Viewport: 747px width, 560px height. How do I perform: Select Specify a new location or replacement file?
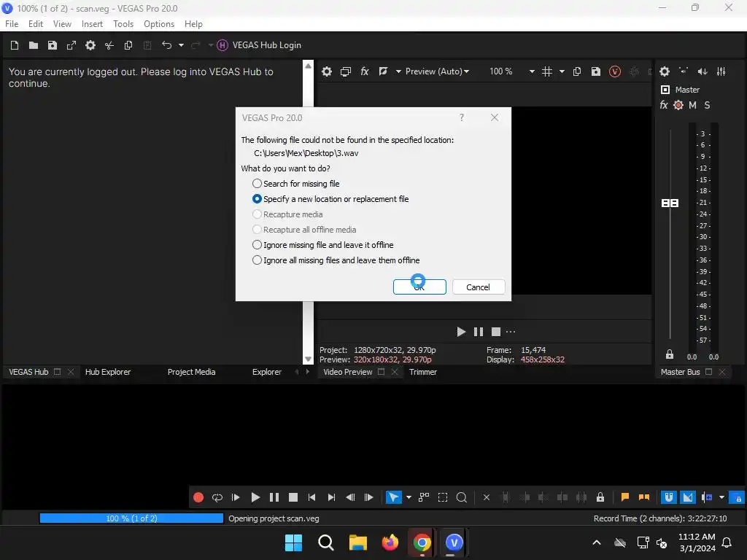(x=330, y=198)
